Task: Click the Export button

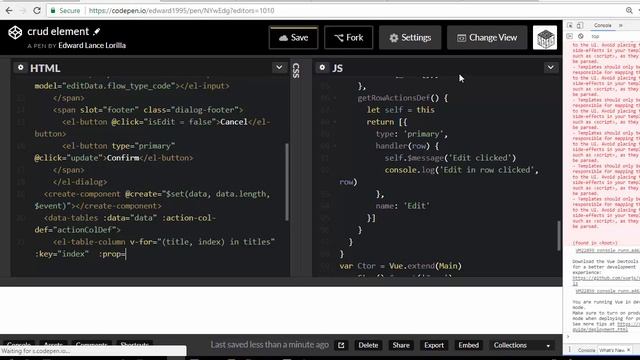Action: (433, 345)
